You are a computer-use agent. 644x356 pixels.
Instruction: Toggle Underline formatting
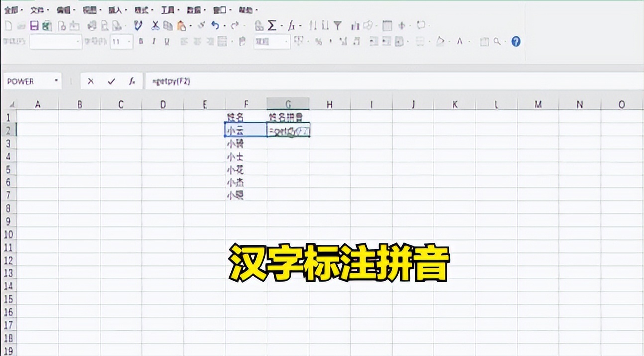167,42
